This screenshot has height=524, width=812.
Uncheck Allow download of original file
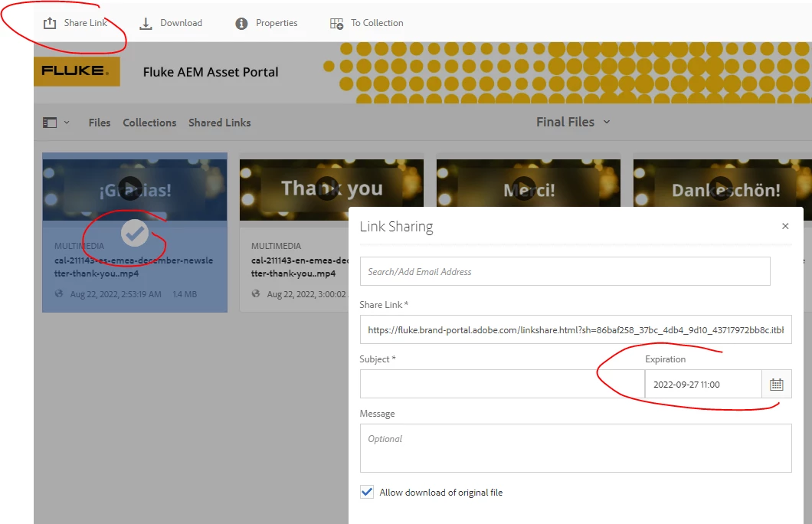point(367,492)
